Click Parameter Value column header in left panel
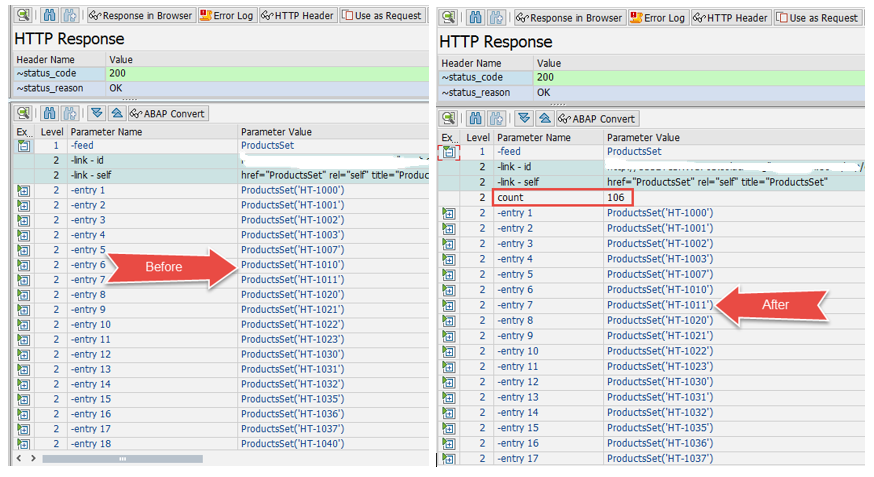 point(275,132)
